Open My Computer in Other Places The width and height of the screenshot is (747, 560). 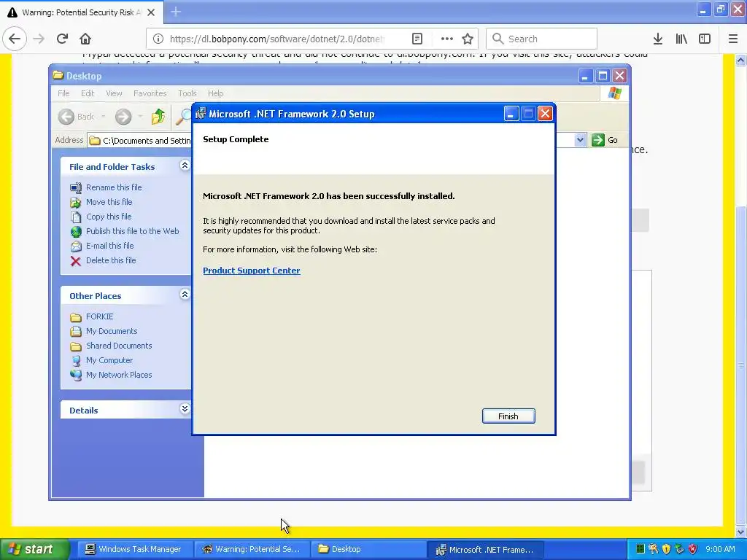coord(109,360)
